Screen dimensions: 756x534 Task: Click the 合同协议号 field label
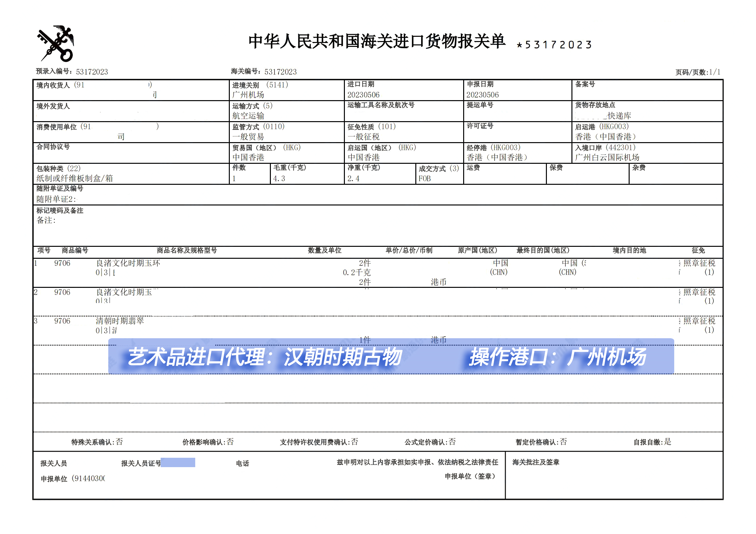pos(53,146)
